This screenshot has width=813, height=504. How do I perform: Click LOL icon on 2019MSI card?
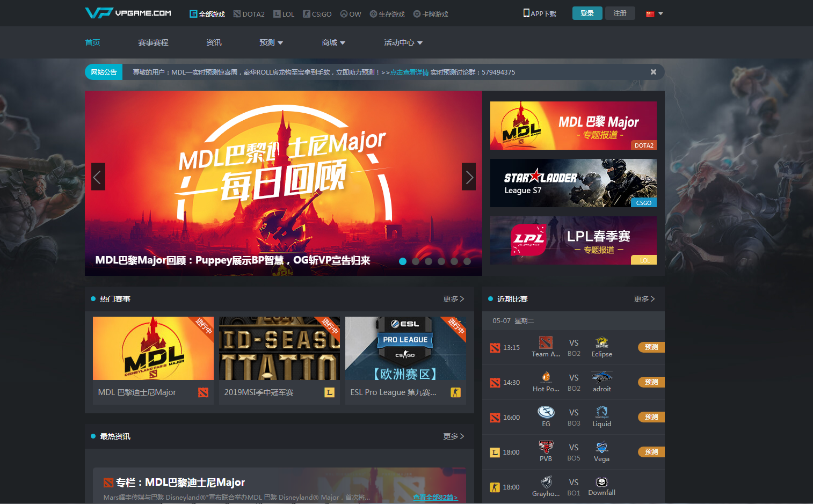click(329, 392)
